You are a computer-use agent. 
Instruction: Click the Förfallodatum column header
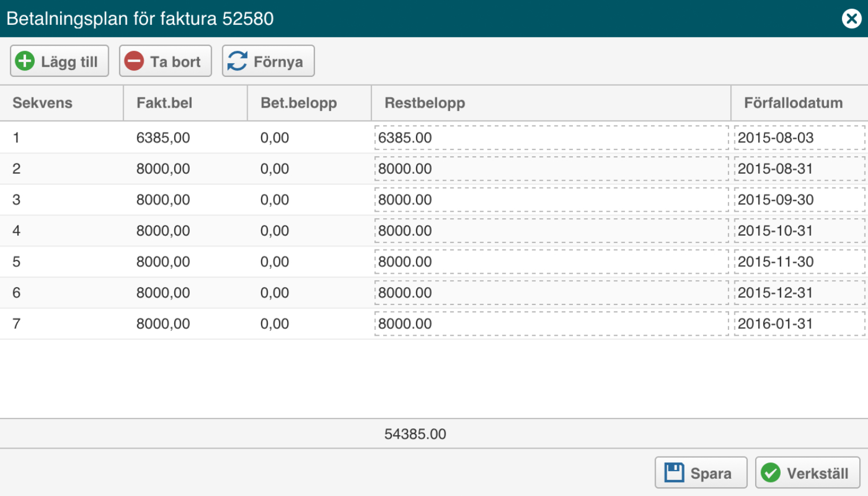click(800, 103)
